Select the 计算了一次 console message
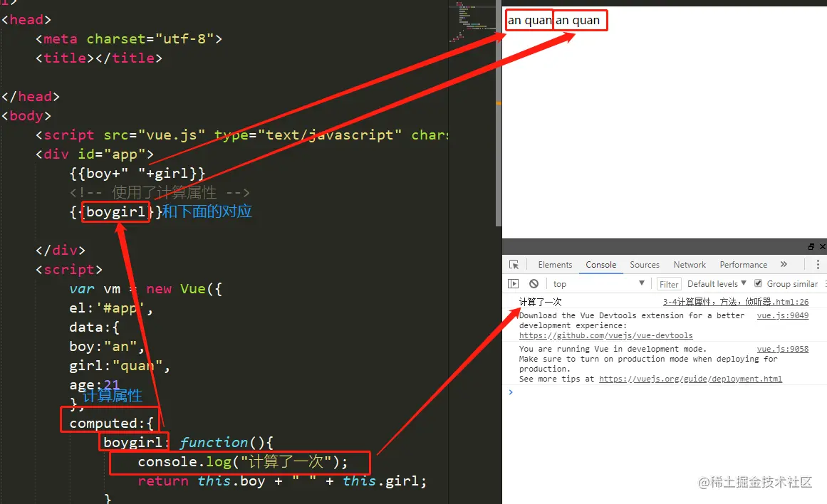827x504 pixels. pyautogui.click(x=540, y=302)
